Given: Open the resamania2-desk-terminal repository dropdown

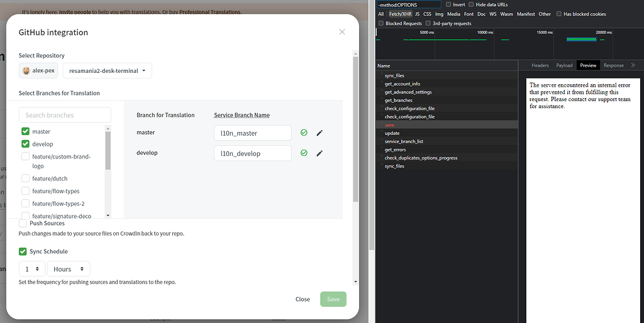Looking at the screenshot, I should [x=107, y=70].
